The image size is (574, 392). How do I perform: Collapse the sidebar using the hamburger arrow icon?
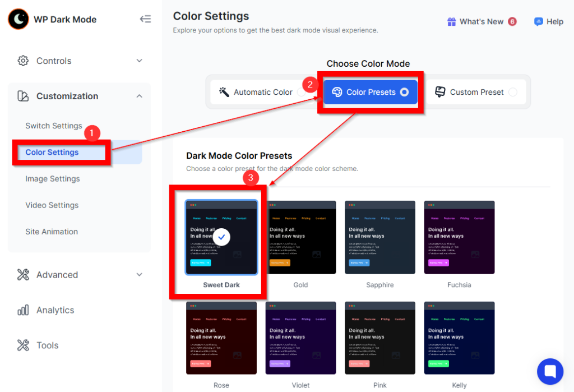click(145, 19)
